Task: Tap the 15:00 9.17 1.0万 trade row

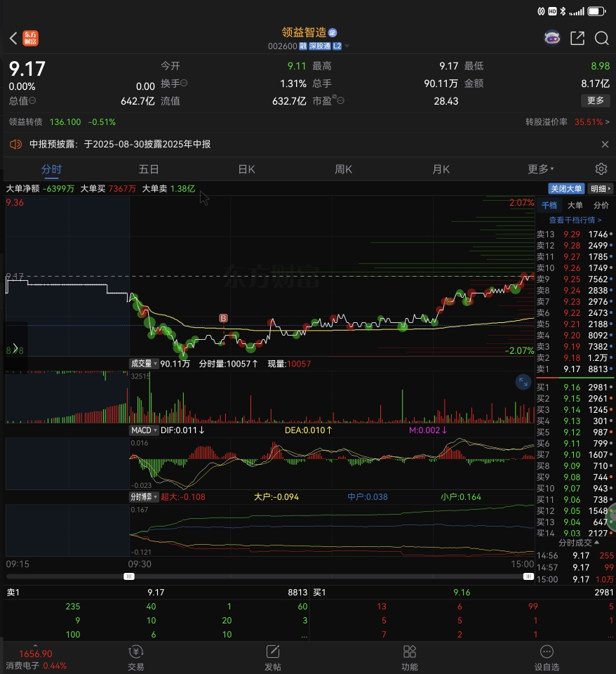Action: [575, 579]
